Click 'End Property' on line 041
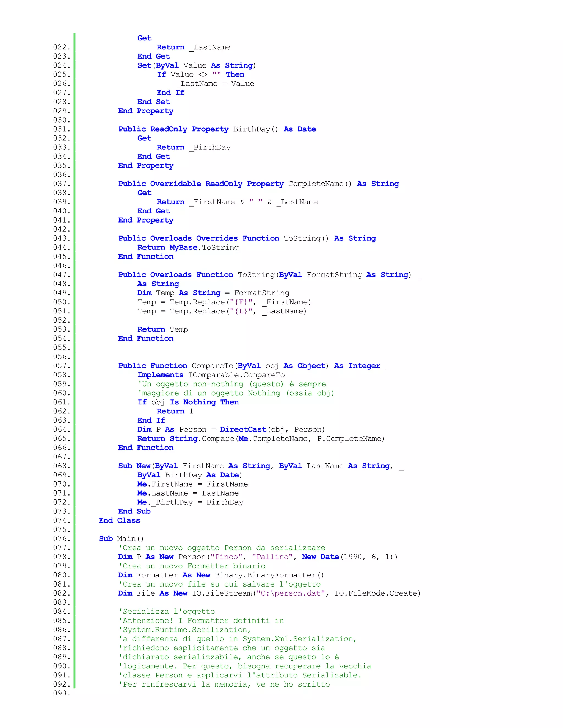The image size is (563, 728). [146, 220]
